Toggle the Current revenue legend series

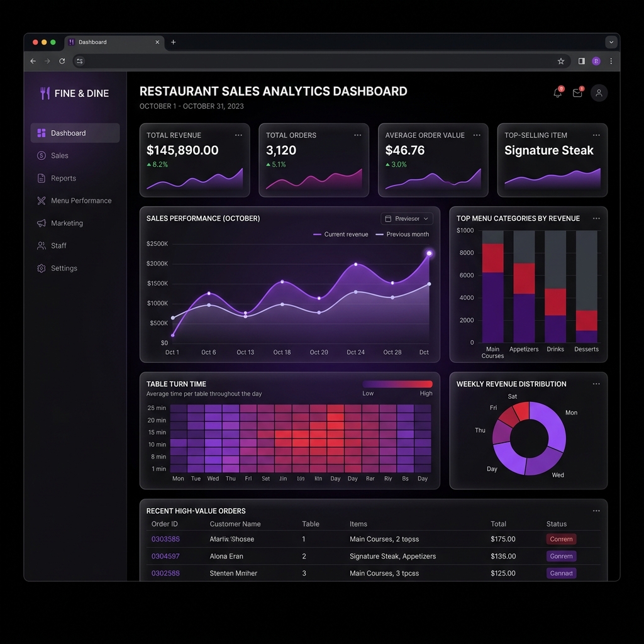click(340, 234)
